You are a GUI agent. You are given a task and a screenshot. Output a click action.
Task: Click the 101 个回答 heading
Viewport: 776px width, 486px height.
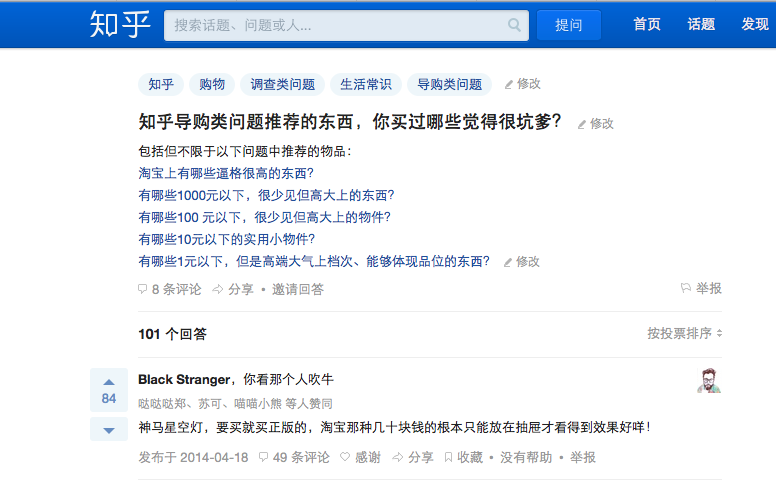(x=173, y=334)
